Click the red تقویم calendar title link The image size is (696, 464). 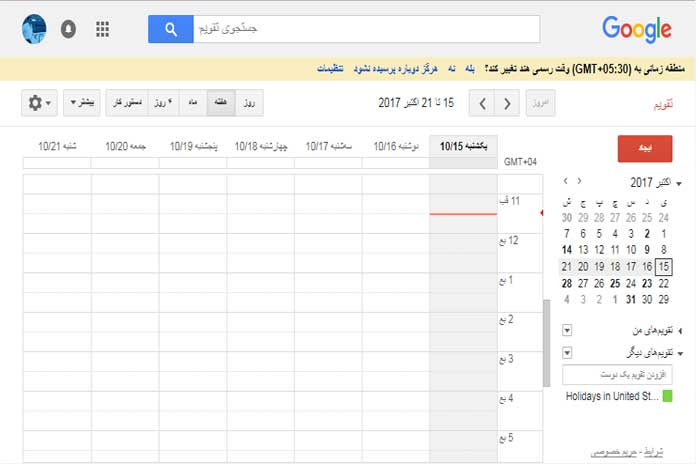click(663, 104)
